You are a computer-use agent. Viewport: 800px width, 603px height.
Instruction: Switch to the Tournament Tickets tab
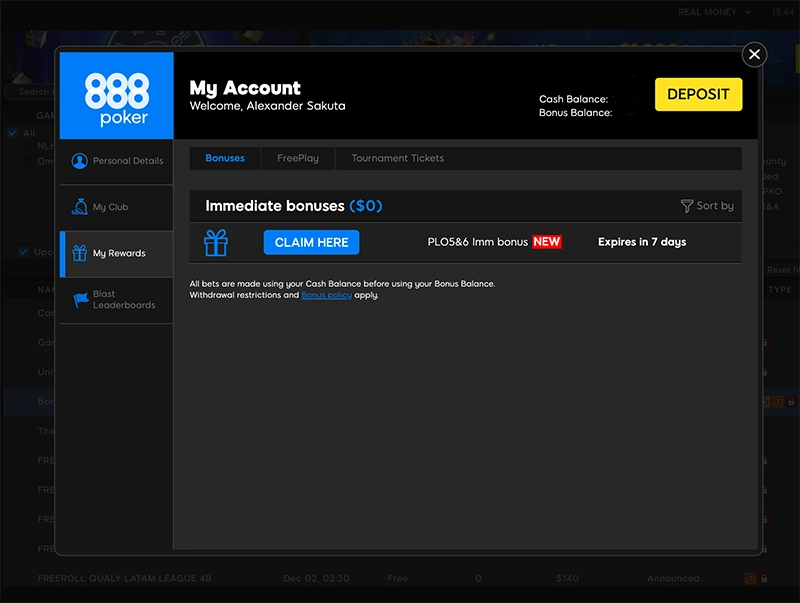point(397,158)
